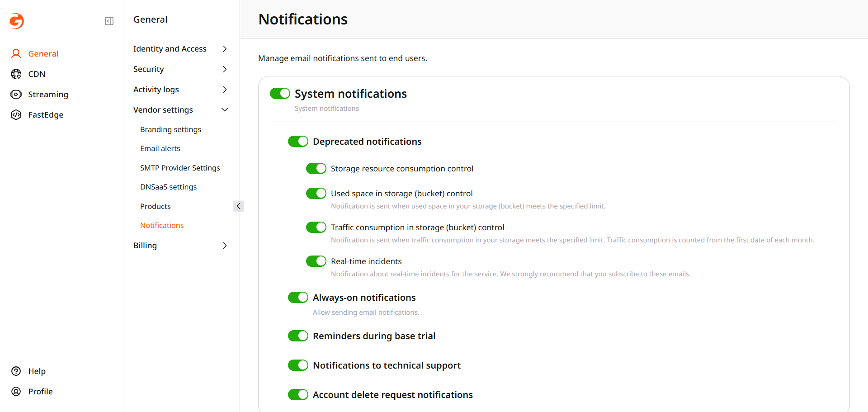Expand Identity and Access chevron
Image resolution: width=868 pixels, height=412 pixels.
225,49
